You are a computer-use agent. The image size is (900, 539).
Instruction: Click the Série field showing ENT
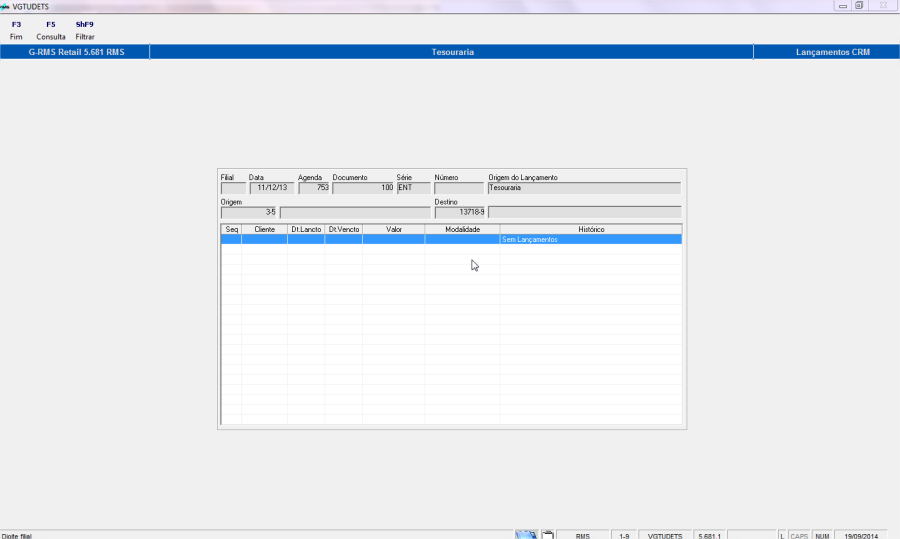click(x=413, y=188)
